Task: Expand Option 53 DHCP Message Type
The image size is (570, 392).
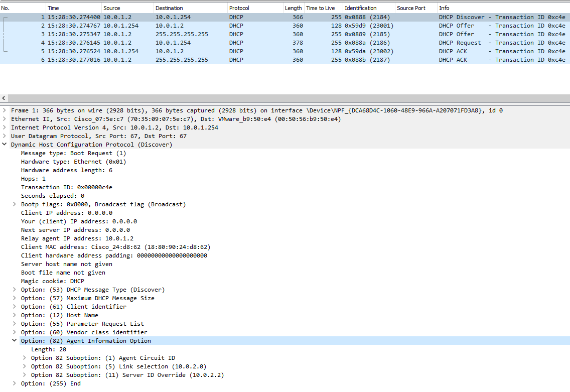Action: coord(14,289)
